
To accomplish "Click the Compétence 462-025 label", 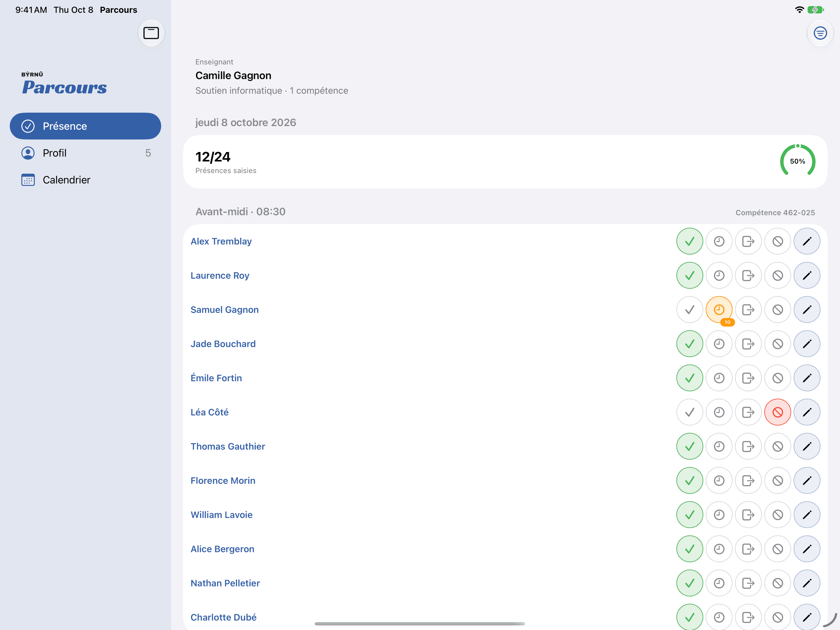I will click(775, 213).
